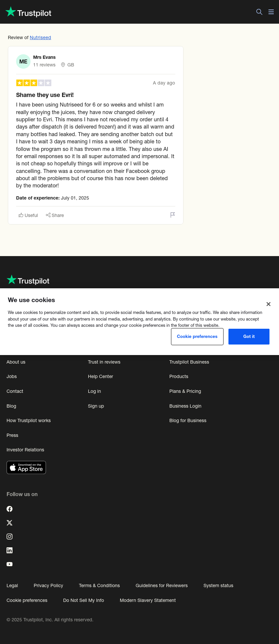This screenshot has height=644, width=279.
Task: Click the Trustpilot logo in header
Action: coord(29,12)
